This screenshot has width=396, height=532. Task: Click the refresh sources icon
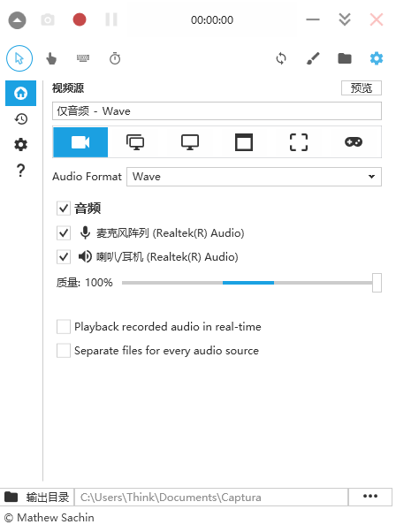click(281, 58)
